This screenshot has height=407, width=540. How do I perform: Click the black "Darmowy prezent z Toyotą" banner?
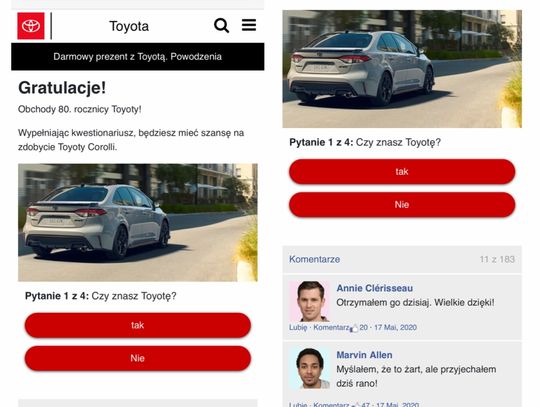click(138, 57)
